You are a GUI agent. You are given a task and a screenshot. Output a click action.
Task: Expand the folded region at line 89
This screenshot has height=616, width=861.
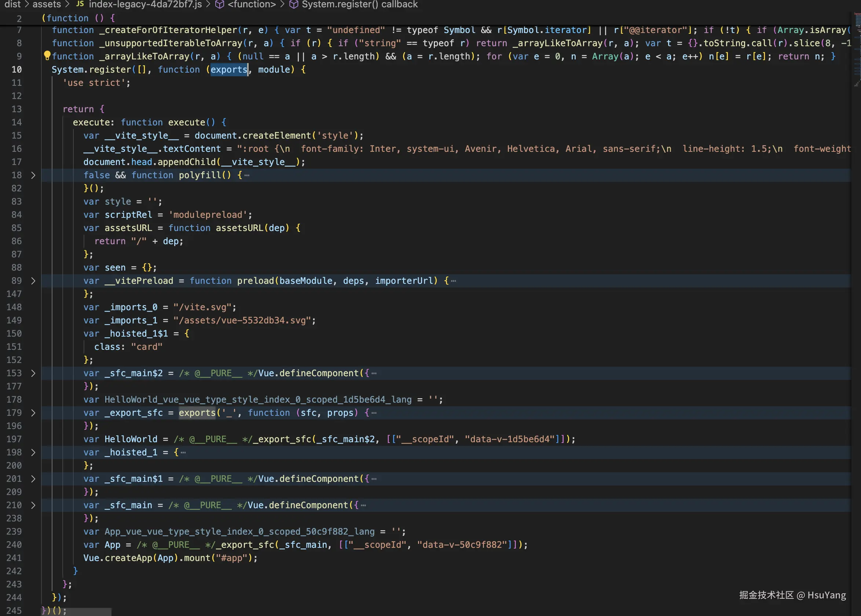coord(33,281)
